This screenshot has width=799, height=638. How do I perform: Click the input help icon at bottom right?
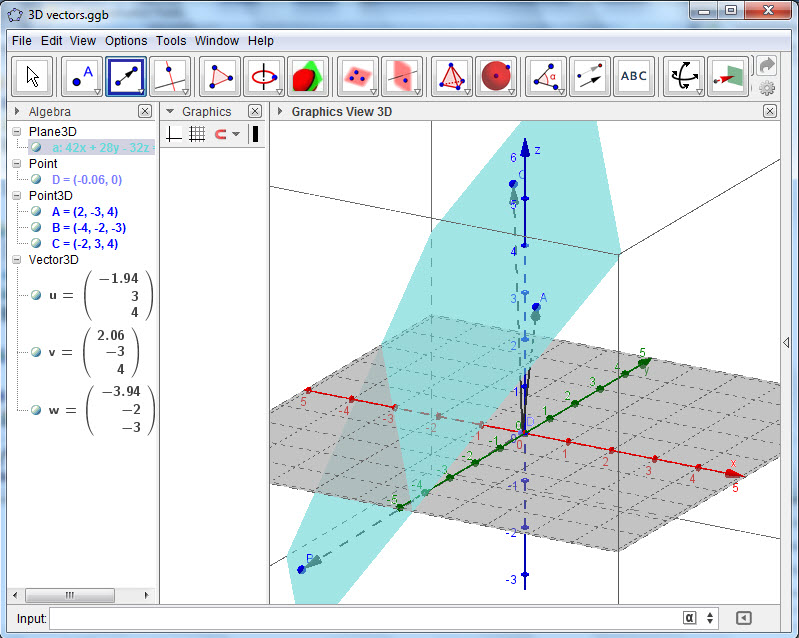pos(744,618)
